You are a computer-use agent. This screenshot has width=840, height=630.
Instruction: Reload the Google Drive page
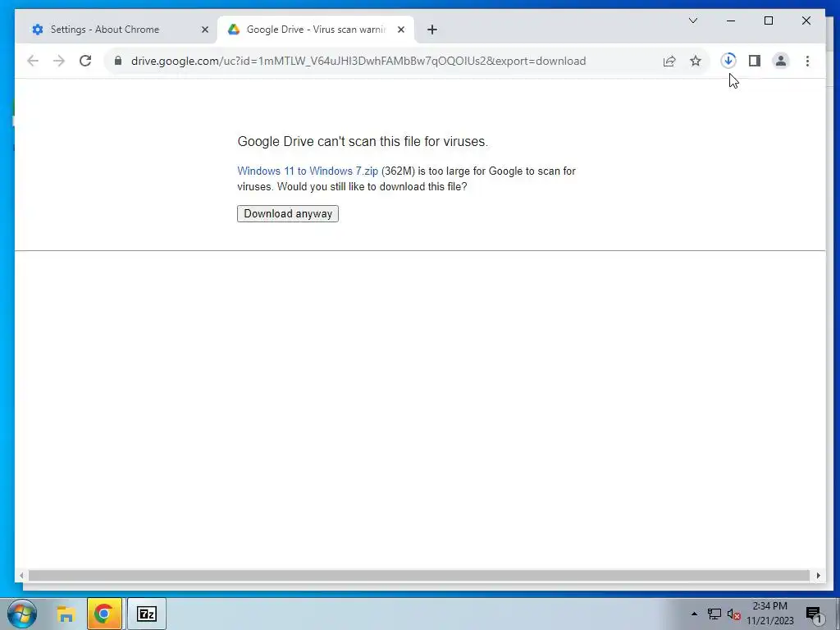[85, 61]
